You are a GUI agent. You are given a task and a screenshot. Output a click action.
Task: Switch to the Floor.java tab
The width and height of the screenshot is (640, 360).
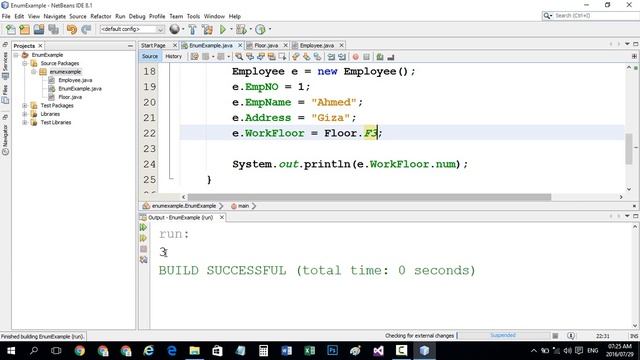[x=266, y=45]
